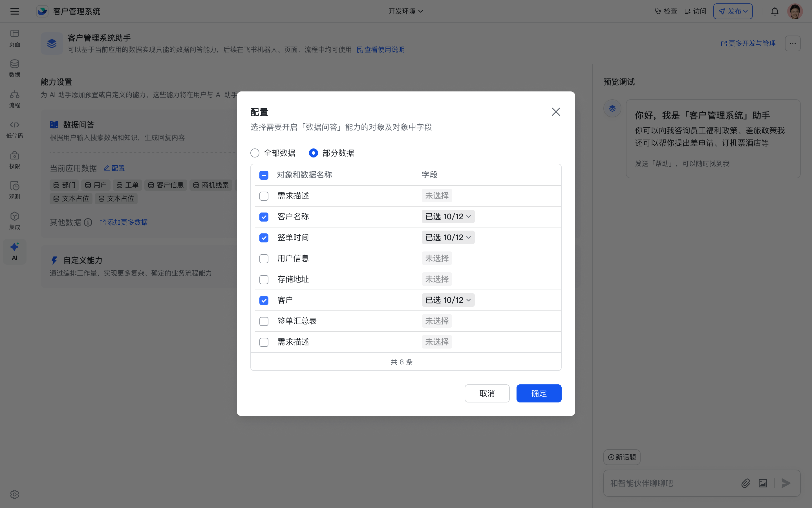
Task: Uncheck the 签单时间 checkbox
Action: click(264, 238)
